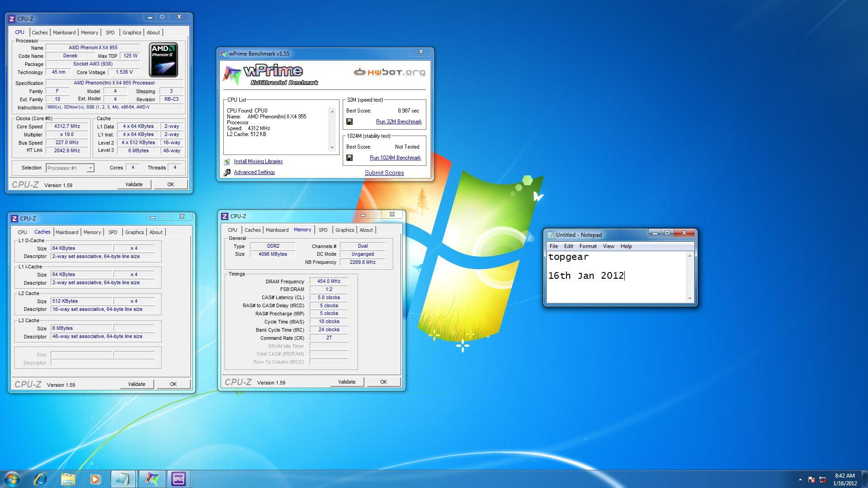Viewport: 868px width, 488px height.
Task: Click the CPU-Z Z icon in the Caches window title bar
Action: point(14,218)
